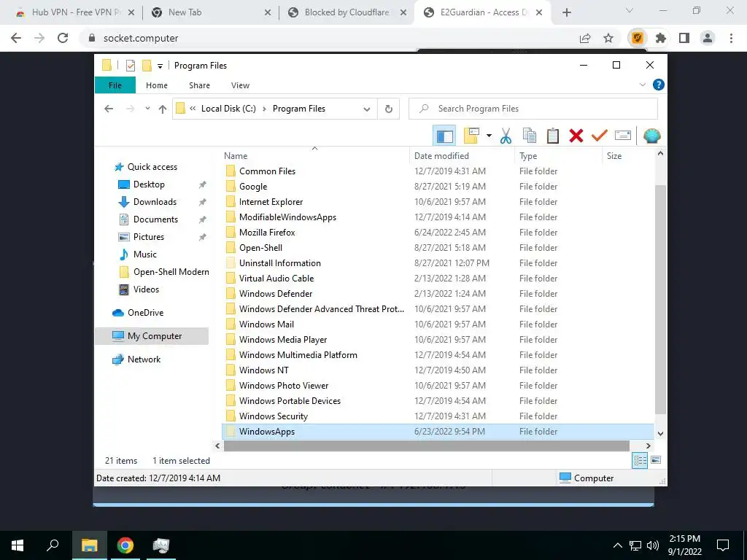The image size is (747, 560).
Task: Click the Explorer Refresh button
Action: 388,109
